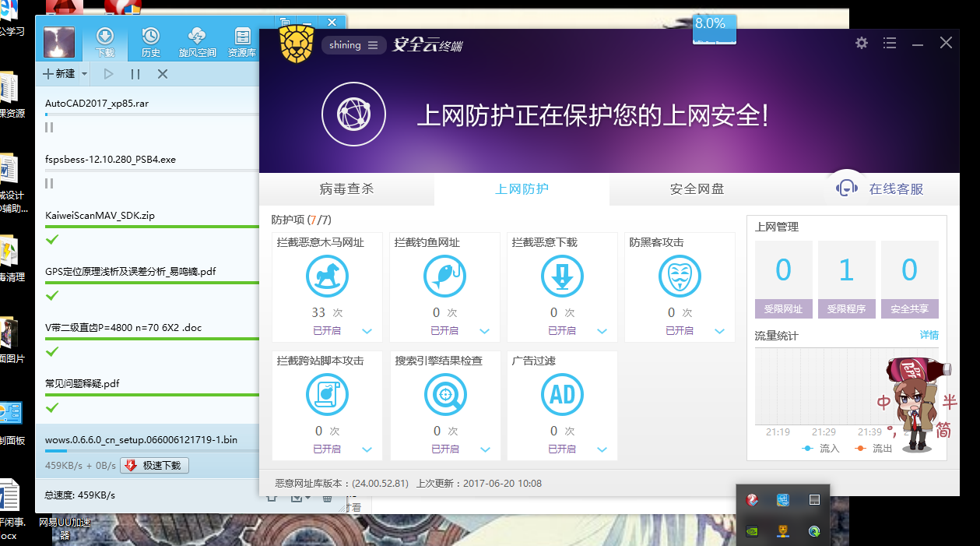Click 恶意网址库版本 (24.00.52.81) text
980x546 pixels.
coord(342,483)
